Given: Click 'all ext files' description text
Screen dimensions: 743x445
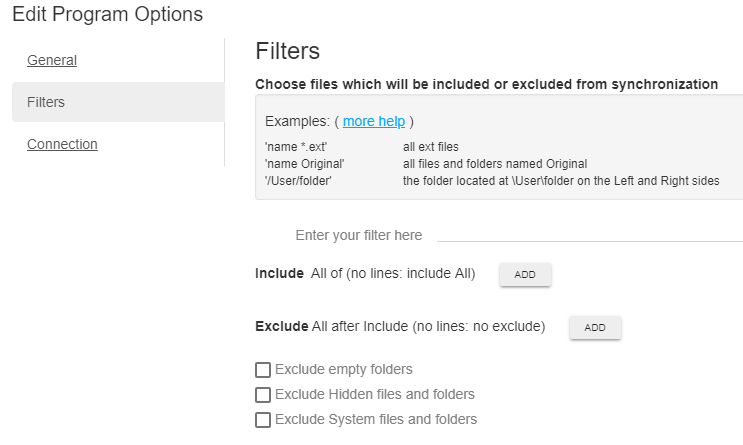Looking at the screenshot, I should click(431, 147).
